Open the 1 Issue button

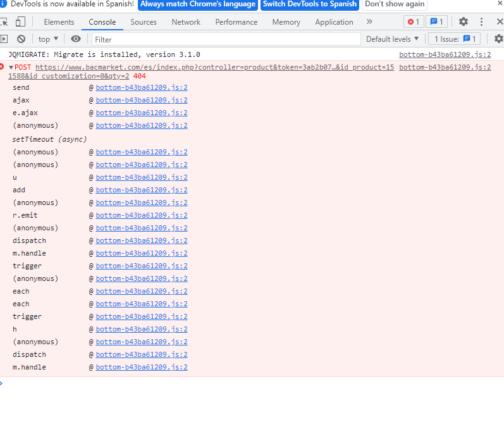(455, 39)
